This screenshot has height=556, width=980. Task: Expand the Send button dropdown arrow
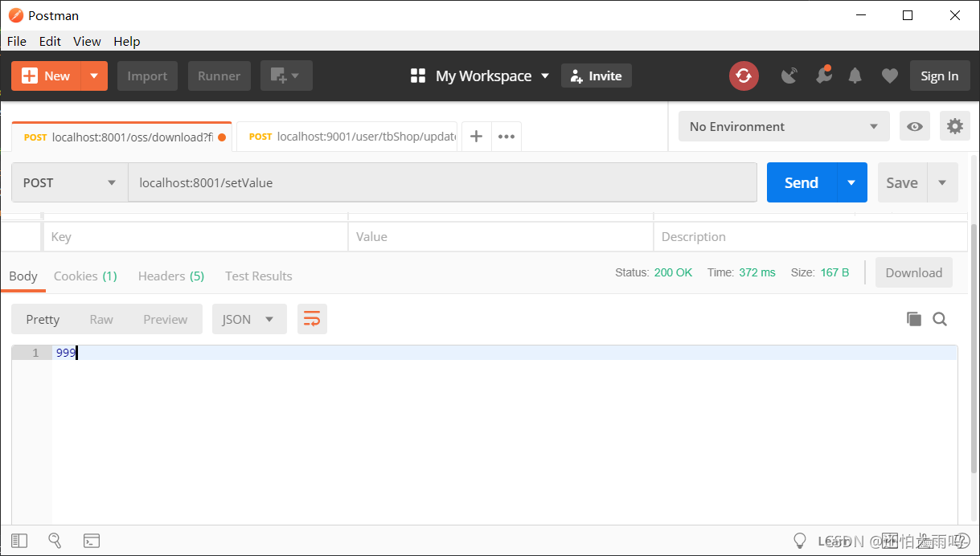pos(852,182)
